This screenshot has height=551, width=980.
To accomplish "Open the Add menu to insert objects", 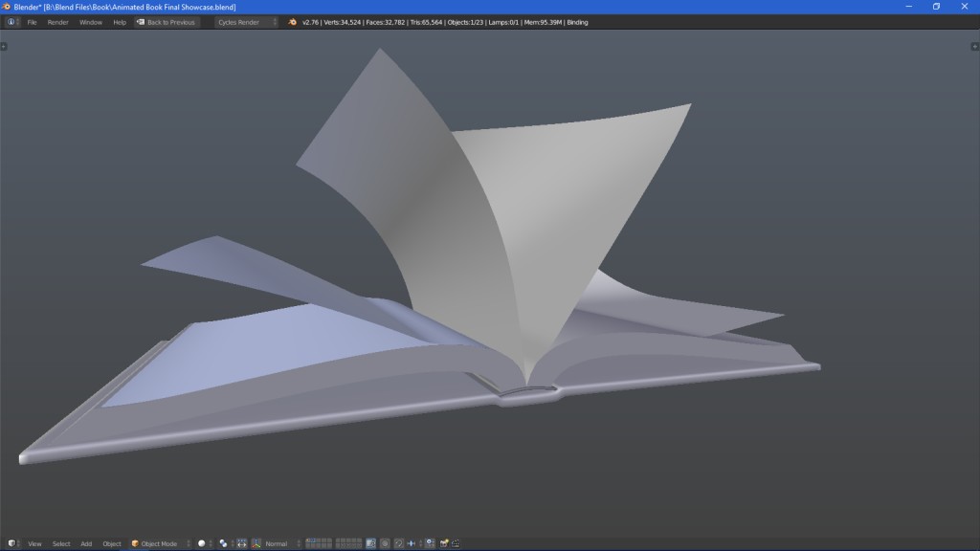I will click(x=85, y=542).
